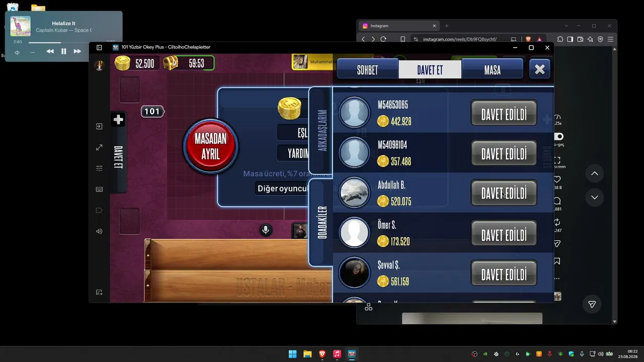This screenshot has height=362, width=644.
Task: Save the reel with the bookmark icon
Action: pos(557,261)
